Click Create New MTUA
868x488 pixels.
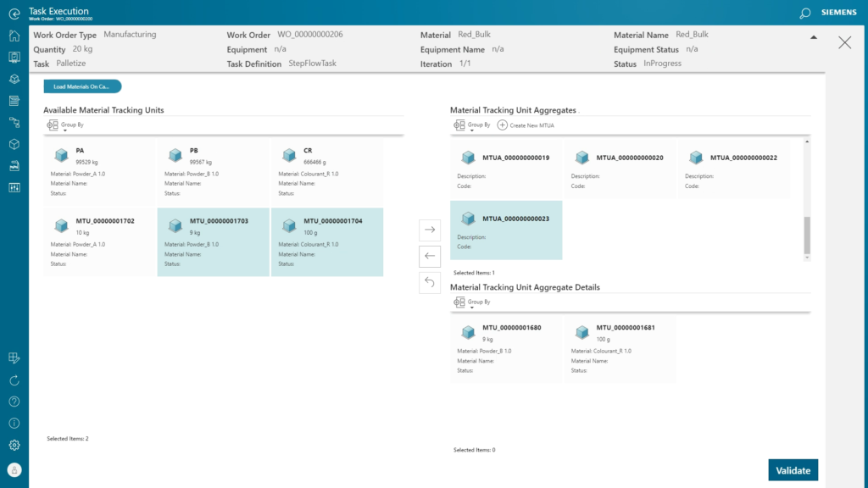(x=526, y=125)
